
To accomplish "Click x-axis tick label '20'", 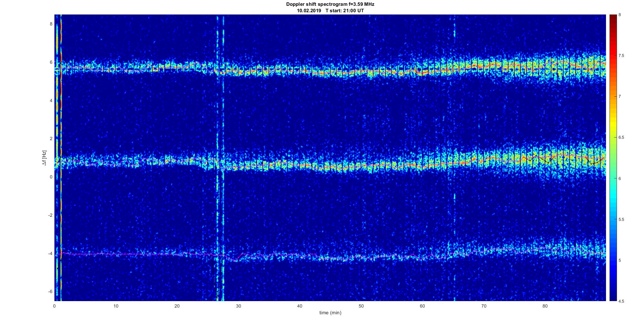I will coord(177,306).
